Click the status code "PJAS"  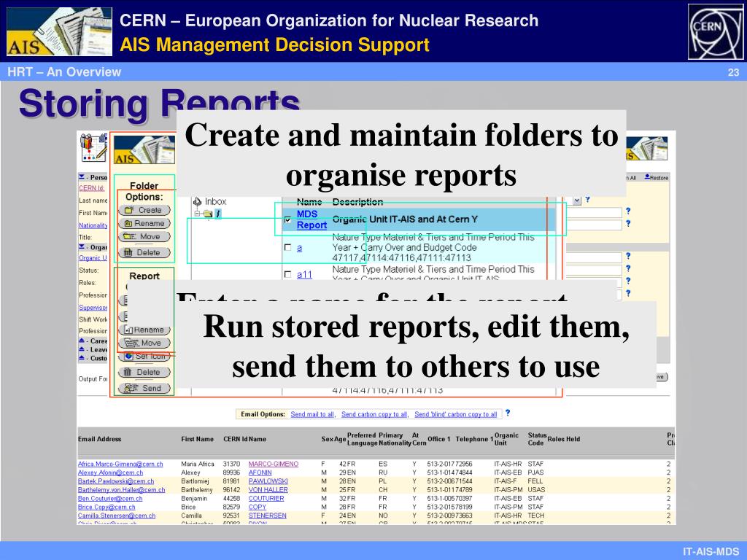535,472
